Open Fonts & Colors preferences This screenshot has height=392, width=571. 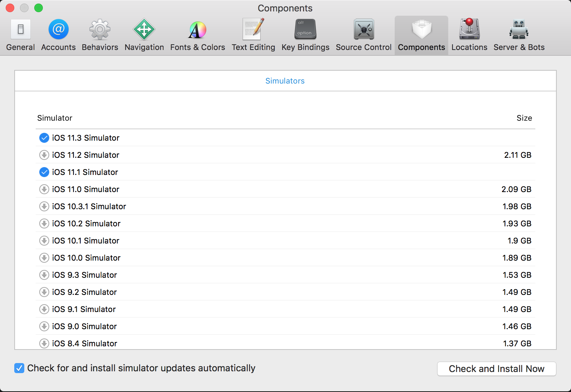198,35
